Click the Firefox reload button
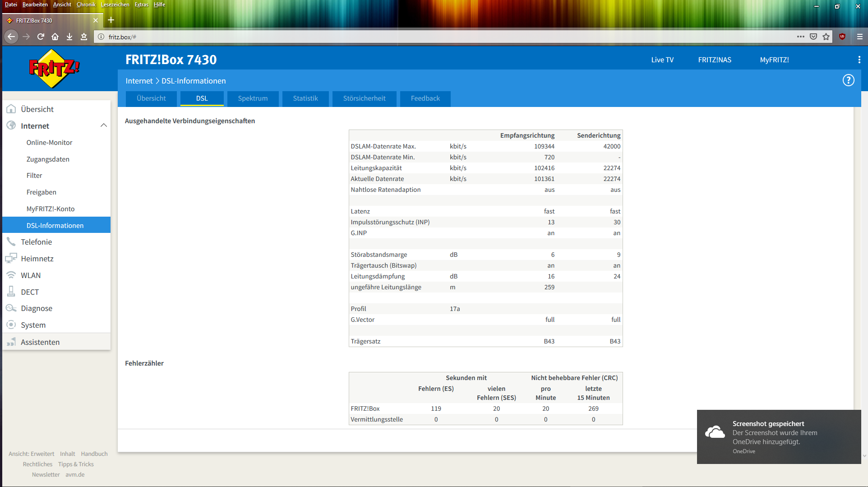The image size is (868, 487). [41, 37]
